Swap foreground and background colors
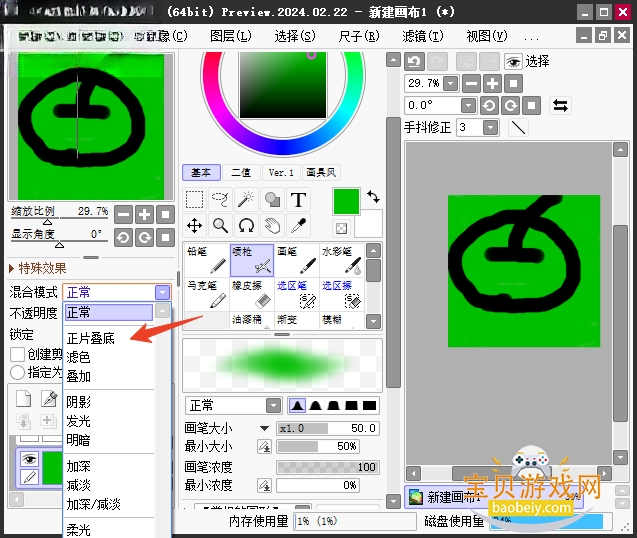This screenshot has width=637, height=538. tap(373, 197)
